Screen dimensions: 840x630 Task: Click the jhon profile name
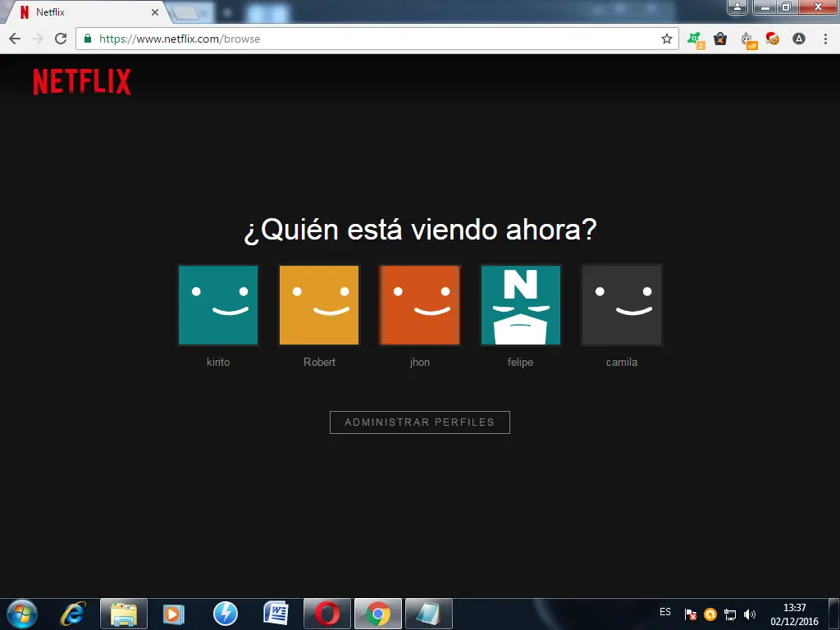420,363
